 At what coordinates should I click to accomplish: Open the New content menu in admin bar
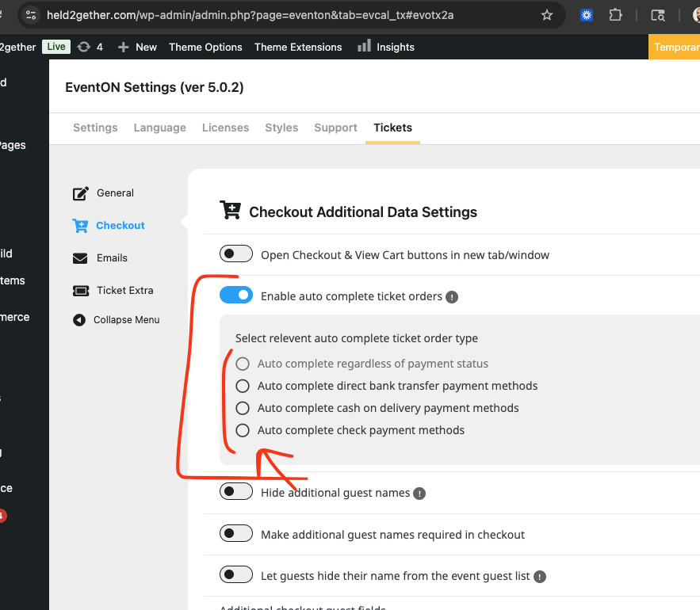[137, 47]
